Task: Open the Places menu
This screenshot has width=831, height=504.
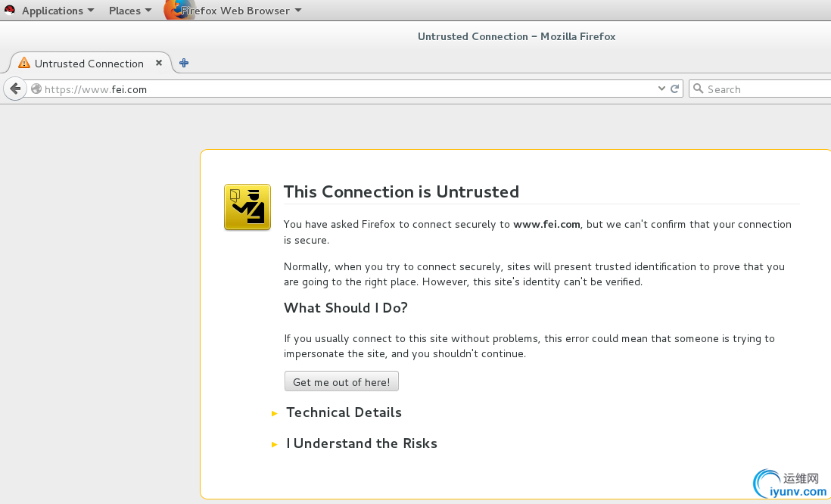Action: pos(130,11)
